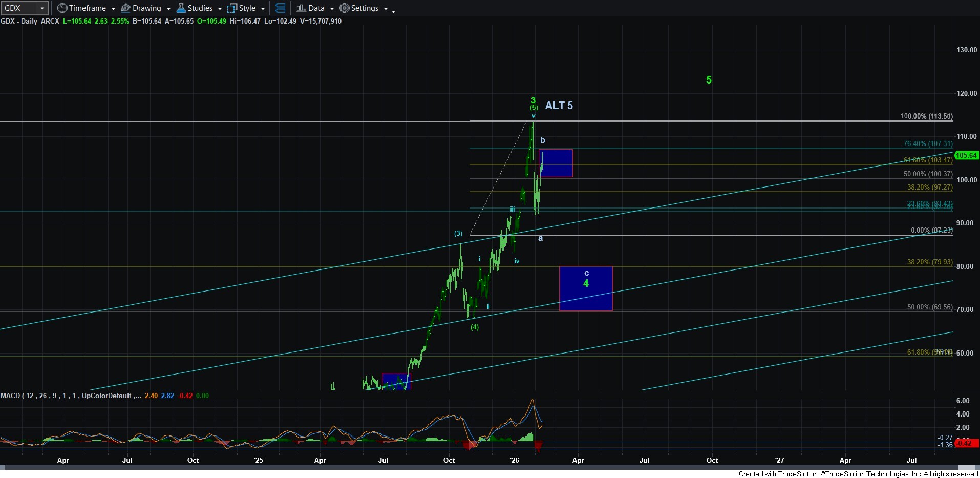Click the green 105.64 price axis marker
The width and height of the screenshot is (980, 478).
pos(966,156)
